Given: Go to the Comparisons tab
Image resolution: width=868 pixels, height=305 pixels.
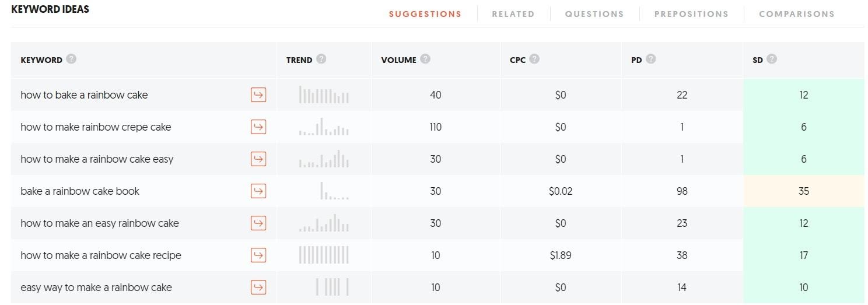Looking at the screenshot, I should coord(796,14).
